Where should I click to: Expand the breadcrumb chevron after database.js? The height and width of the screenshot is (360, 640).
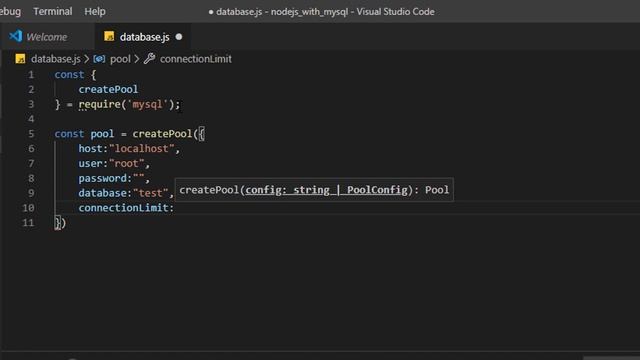(87, 59)
